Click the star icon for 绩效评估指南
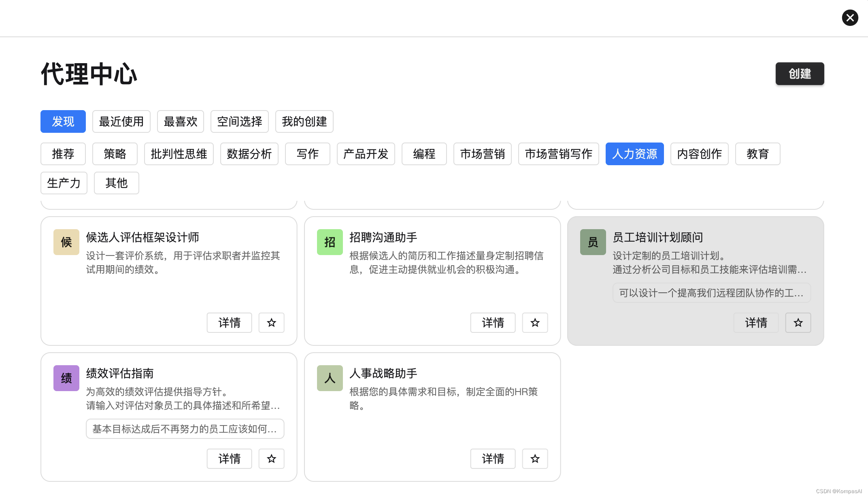 click(271, 459)
